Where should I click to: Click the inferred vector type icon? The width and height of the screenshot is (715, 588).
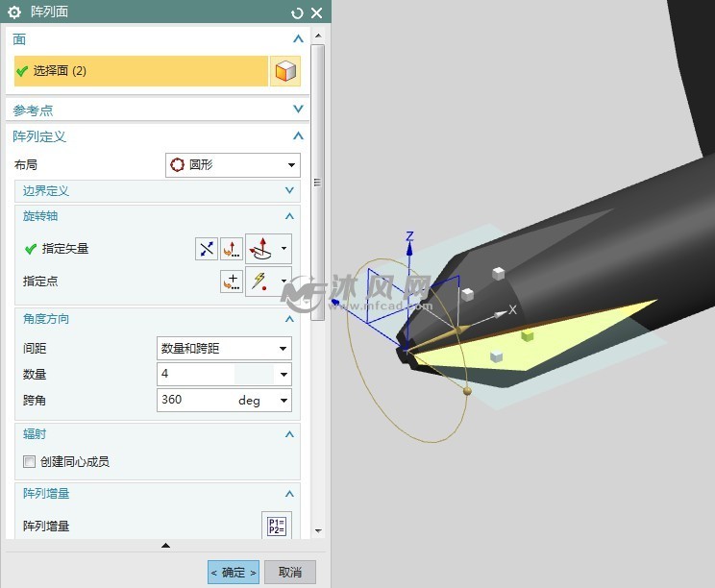click(x=261, y=249)
